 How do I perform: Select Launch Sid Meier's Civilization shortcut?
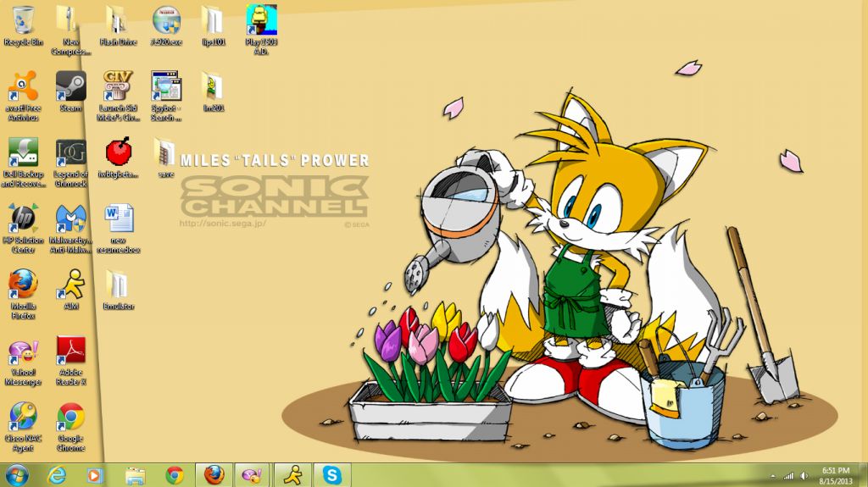click(118, 97)
